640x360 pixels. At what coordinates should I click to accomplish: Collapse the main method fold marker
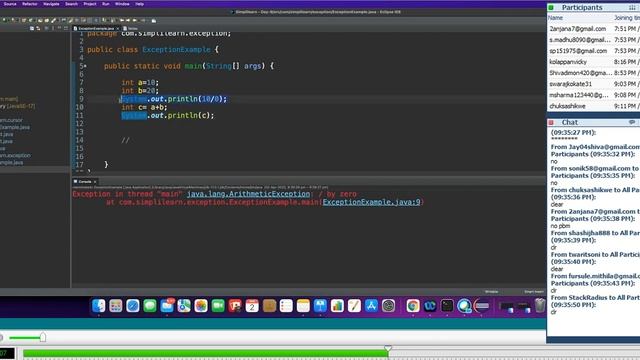pyautogui.click(x=85, y=66)
